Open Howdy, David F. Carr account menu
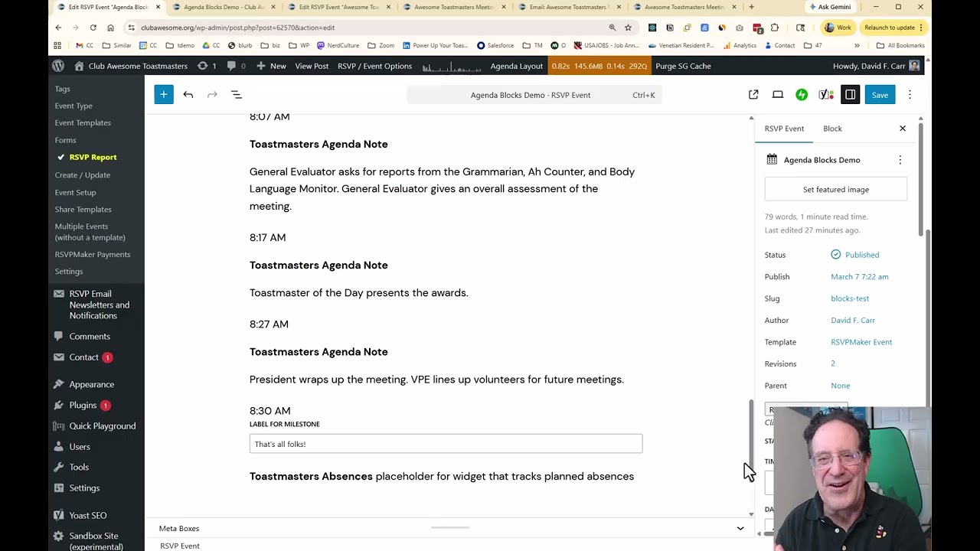The width and height of the screenshot is (980, 551). tap(876, 66)
